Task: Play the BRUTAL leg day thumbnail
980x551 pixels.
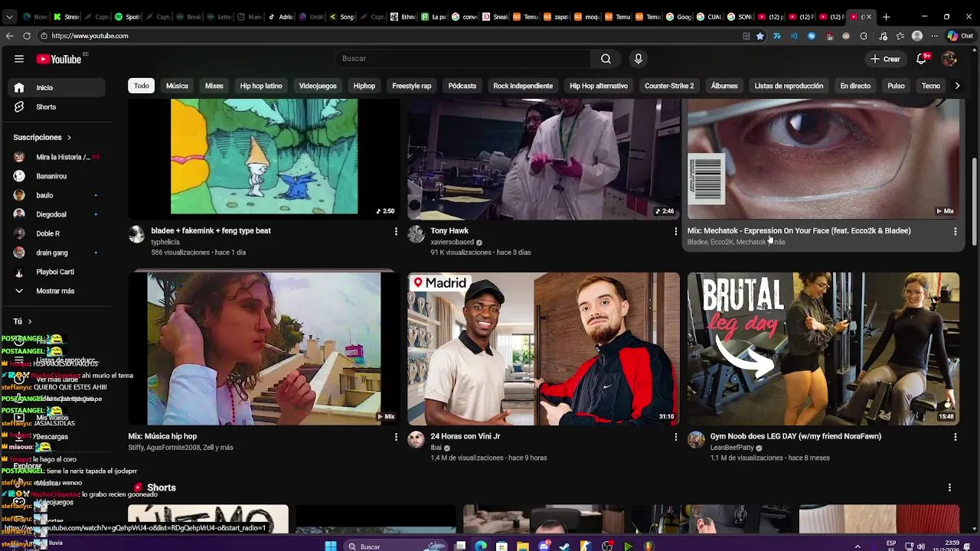Action: [823, 349]
